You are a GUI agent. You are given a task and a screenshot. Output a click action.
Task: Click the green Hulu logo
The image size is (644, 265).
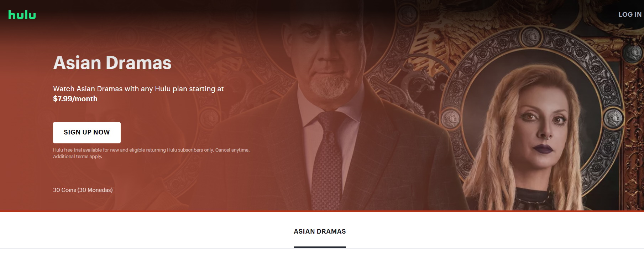pos(22,15)
